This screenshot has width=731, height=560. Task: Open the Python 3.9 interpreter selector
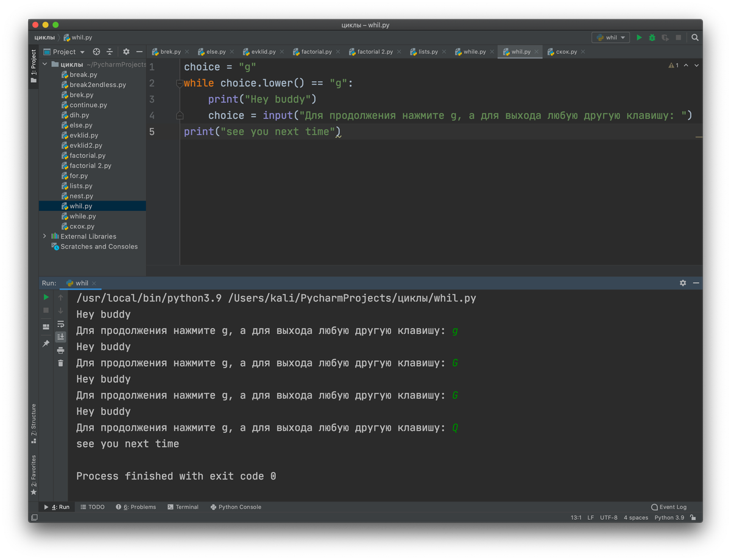[669, 517]
